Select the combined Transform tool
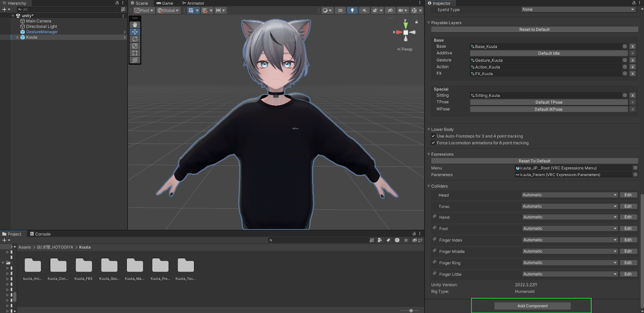Screen dimensions: 644x313 pyautogui.click(x=135, y=60)
